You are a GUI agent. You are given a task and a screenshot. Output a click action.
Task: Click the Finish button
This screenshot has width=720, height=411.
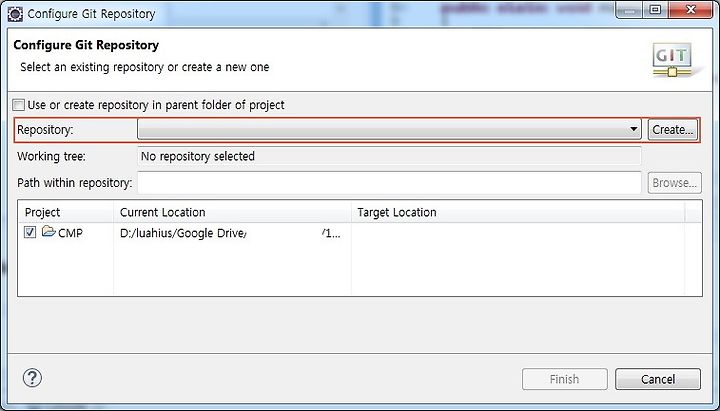[564, 379]
